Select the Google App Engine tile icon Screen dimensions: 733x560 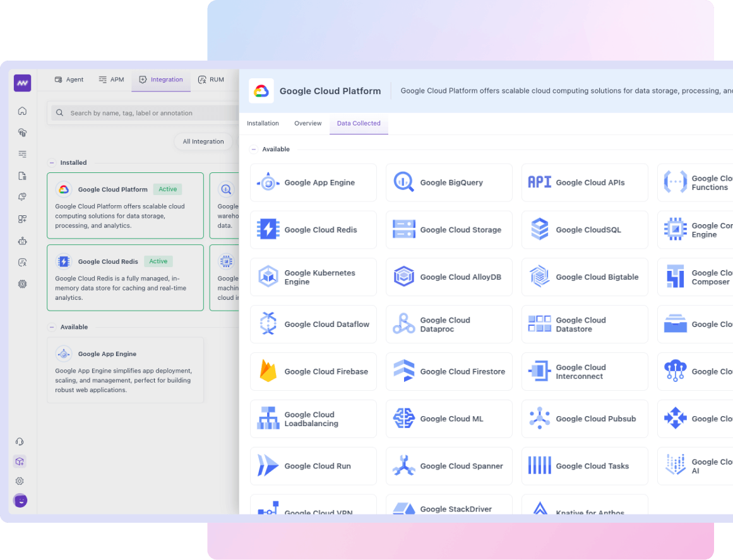click(x=268, y=182)
